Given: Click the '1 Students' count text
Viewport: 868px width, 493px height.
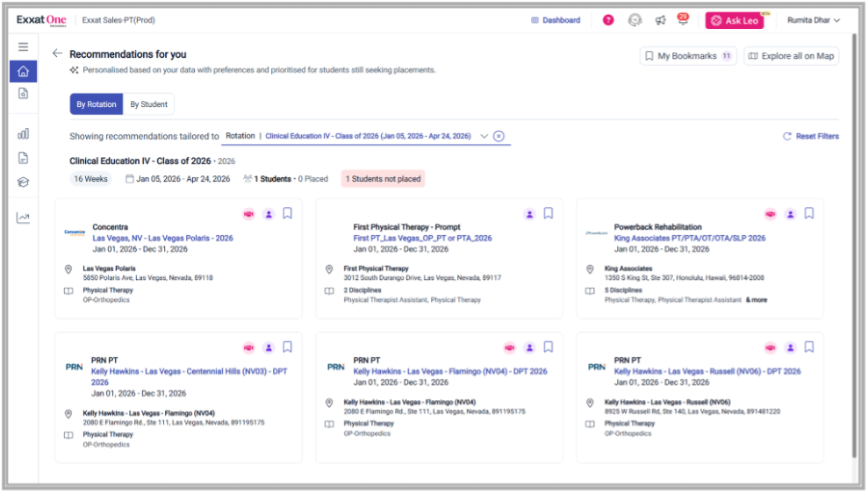Looking at the screenshot, I should pos(272,179).
